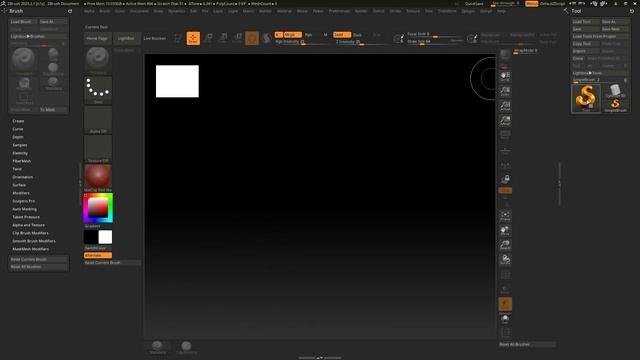Toggle the Rgb button
This screenshot has width=640, height=360.
(309, 35)
